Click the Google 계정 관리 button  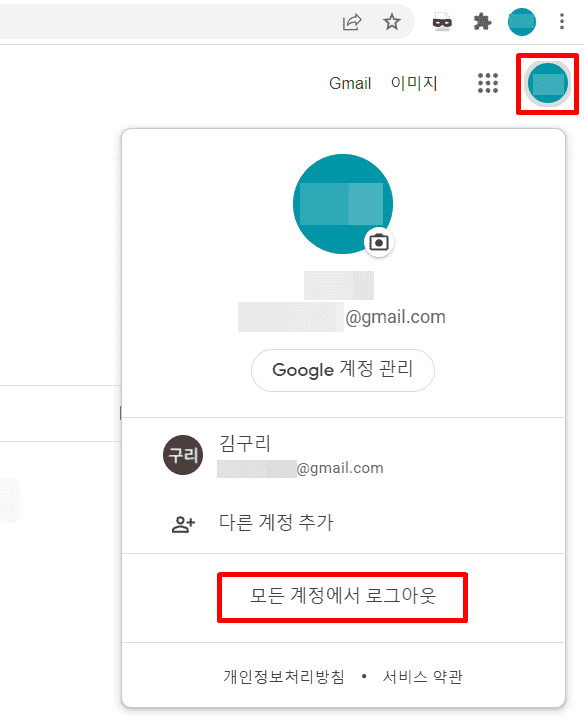343,370
